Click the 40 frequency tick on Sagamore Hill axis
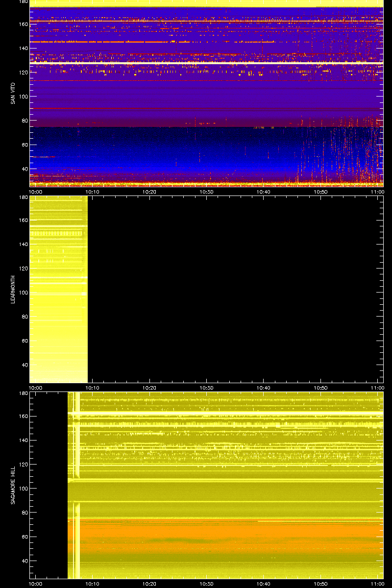Viewport: 392px width, 588px height. (x=24, y=561)
